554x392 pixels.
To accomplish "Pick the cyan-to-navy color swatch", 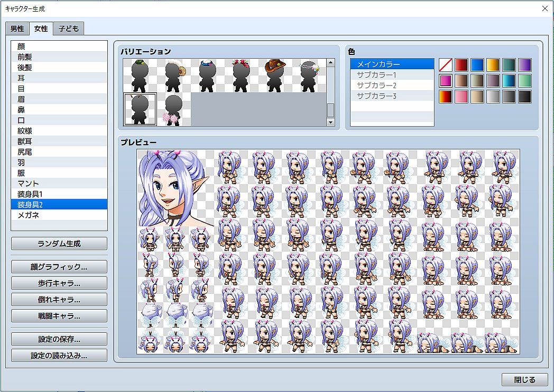I will click(509, 81).
